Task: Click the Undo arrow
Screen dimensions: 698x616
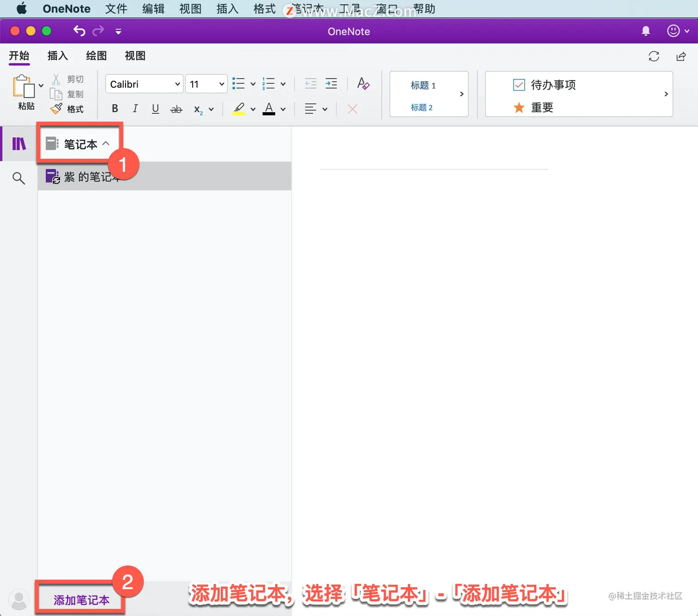Action: (79, 31)
